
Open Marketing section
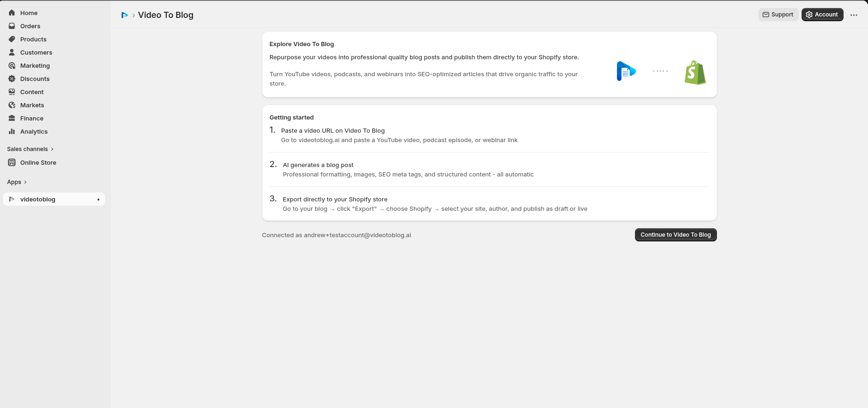[x=54, y=65]
